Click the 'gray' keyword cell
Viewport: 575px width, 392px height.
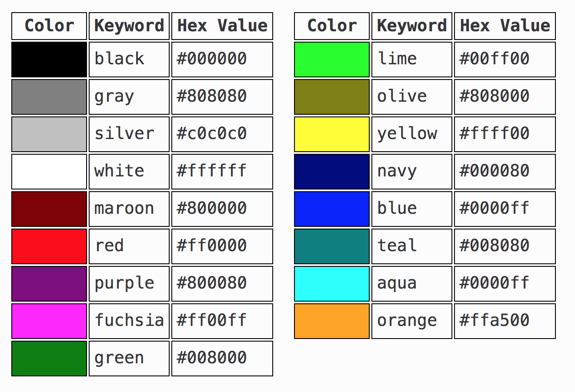[x=129, y=97]
